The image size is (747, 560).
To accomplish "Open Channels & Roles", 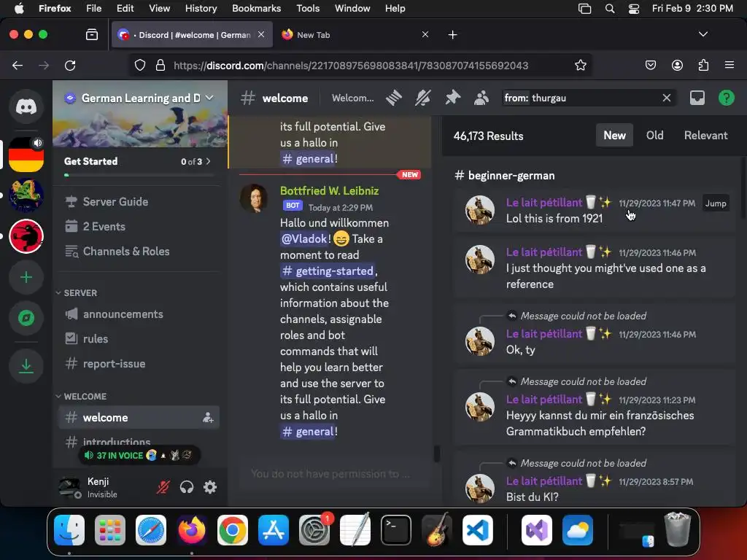I will pos(138,252).
